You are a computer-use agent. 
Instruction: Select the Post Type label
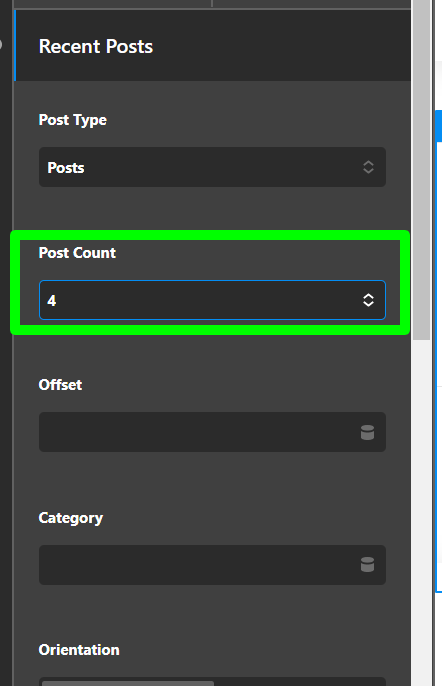[x=73, y=120]
